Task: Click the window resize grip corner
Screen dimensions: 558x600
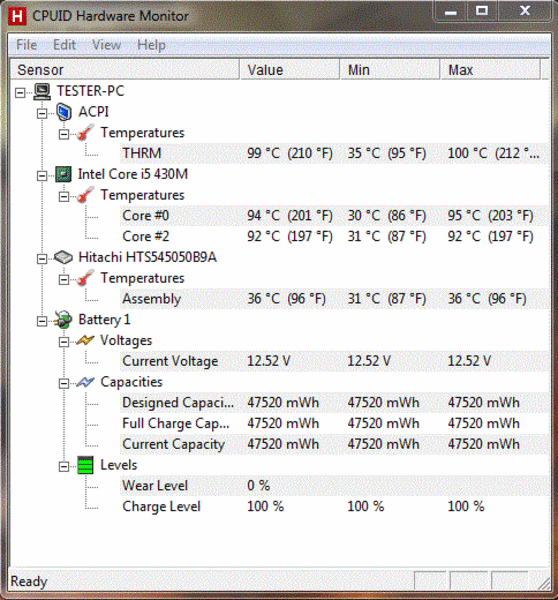Action: tap(543, 584)
